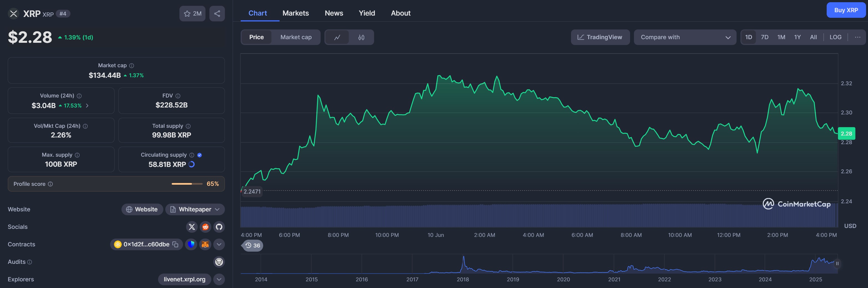Switch chart to Price view
This screenshot has height=288, width=868.
pyautogui.click(x=257, y=37)
